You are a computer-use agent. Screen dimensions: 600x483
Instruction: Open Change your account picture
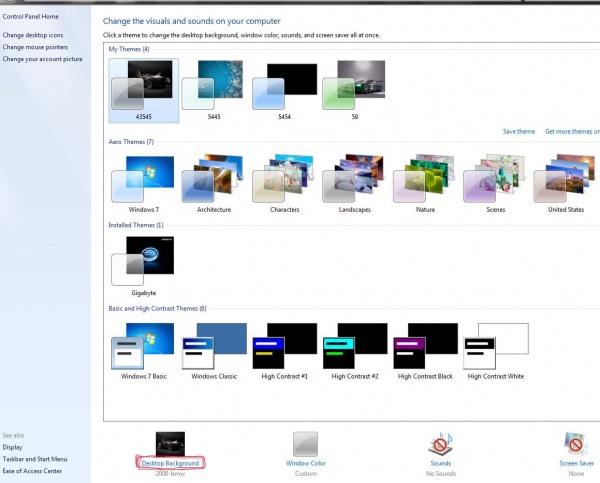(42, 59)
